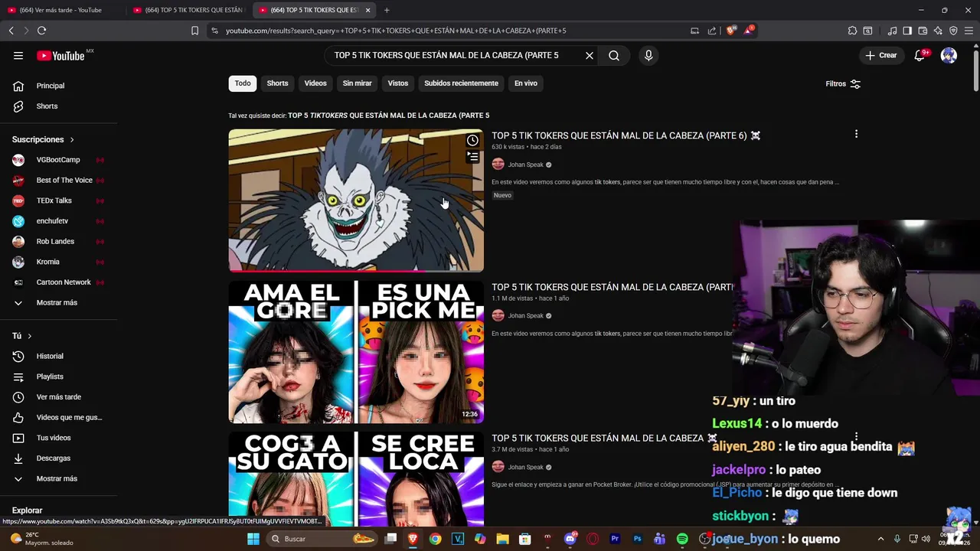
Task: Play the AMA EL GORE thumbnail video
Action: 356,352
